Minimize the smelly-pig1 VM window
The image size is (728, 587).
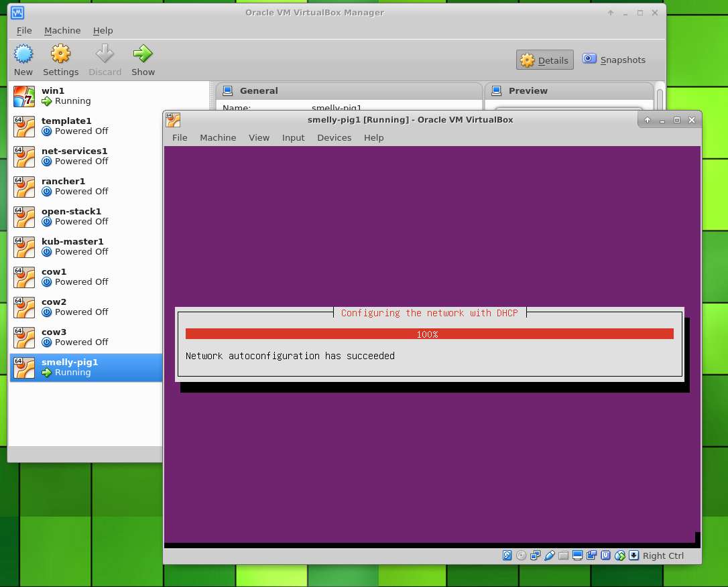(662, 120)
